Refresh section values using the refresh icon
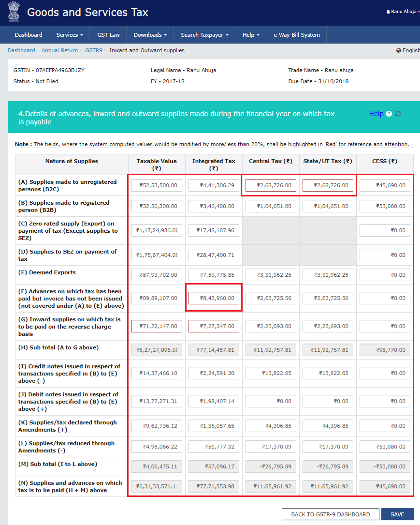Screen dimensions: 420x525 coord(398,114)
